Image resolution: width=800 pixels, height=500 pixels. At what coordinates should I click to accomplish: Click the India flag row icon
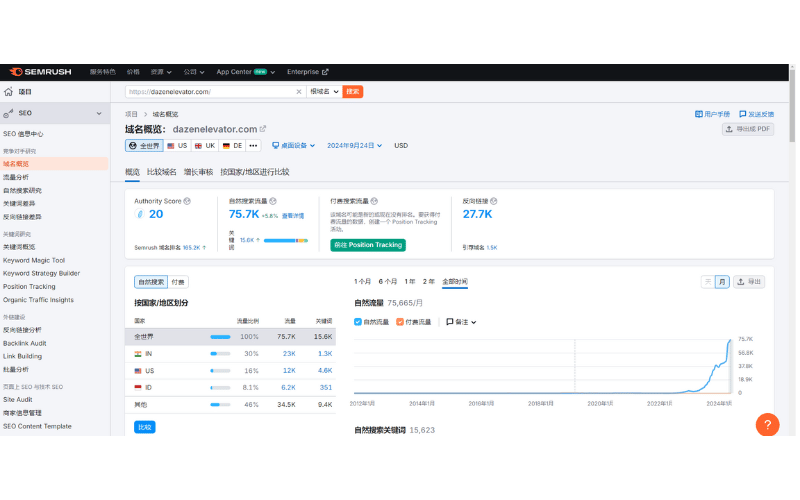click(x=138, y=354)
